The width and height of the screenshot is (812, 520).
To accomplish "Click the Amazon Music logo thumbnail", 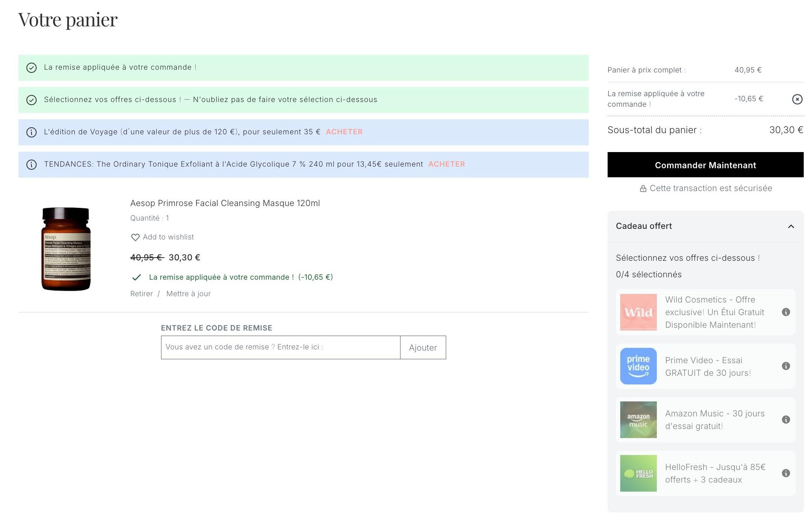I will click(x=638, y=420).
